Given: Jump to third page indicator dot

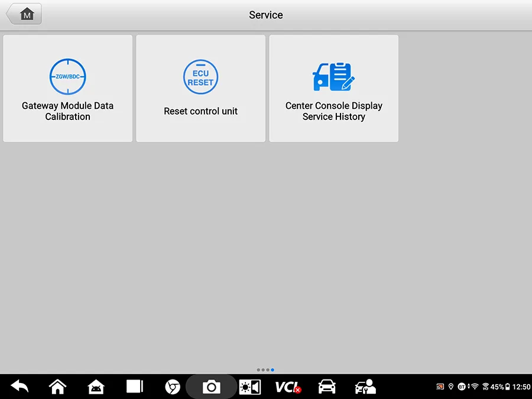Looking at the screenshot, I should click(268, 370).
